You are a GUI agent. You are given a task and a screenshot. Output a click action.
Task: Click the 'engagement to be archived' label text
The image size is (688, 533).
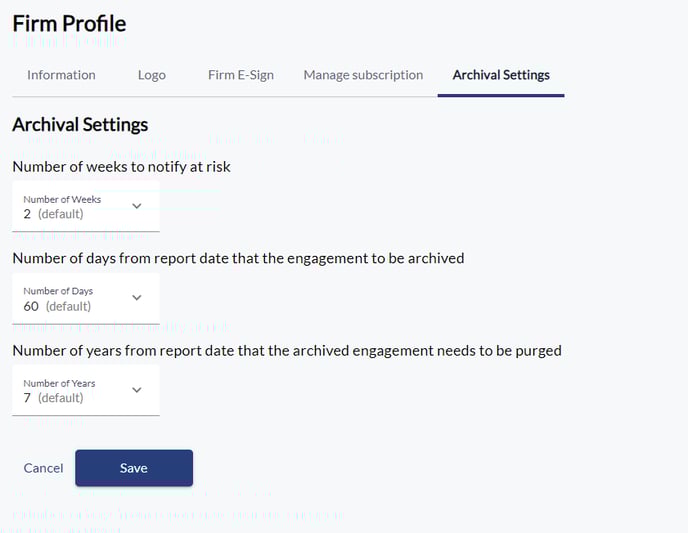[238, 258]
